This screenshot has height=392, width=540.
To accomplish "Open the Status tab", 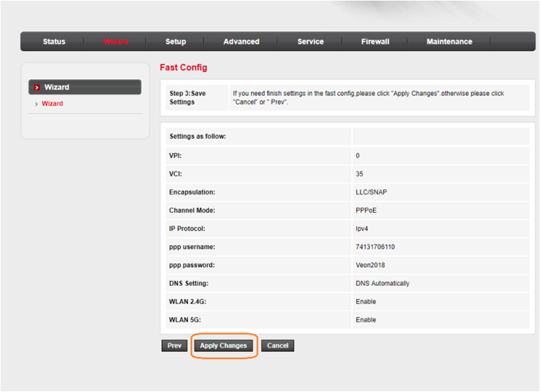I will point(54,42).
